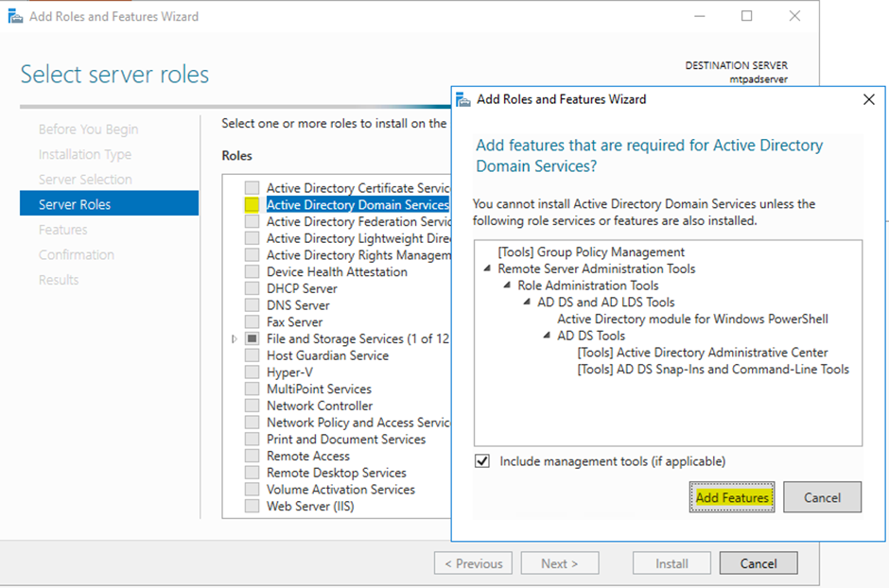
Task: Maximize the main Add Roles wizard window
Action: click(x=747, y=16)
